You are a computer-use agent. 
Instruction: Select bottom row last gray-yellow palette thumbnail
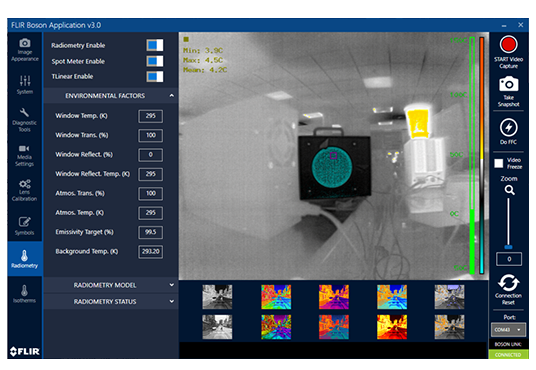449,327
